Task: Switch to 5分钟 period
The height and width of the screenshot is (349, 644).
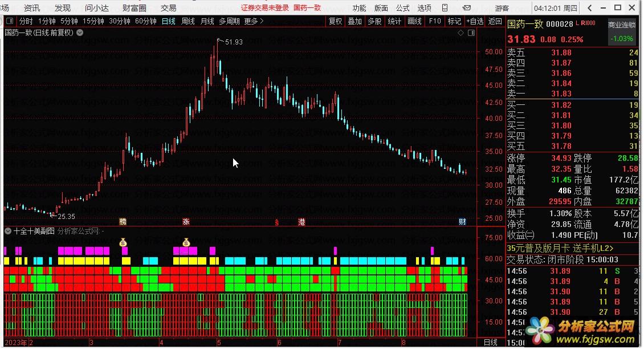Action: 69,21
